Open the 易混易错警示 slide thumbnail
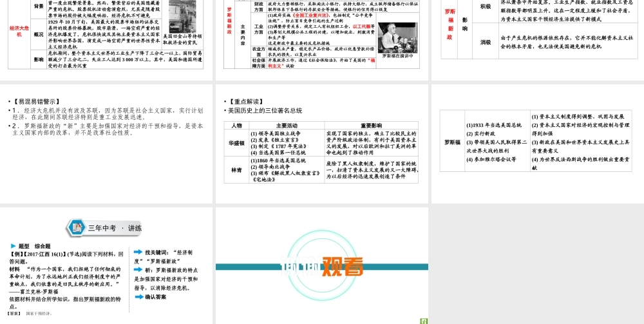This screenshot has width=644, height=324. pos(106,144)
